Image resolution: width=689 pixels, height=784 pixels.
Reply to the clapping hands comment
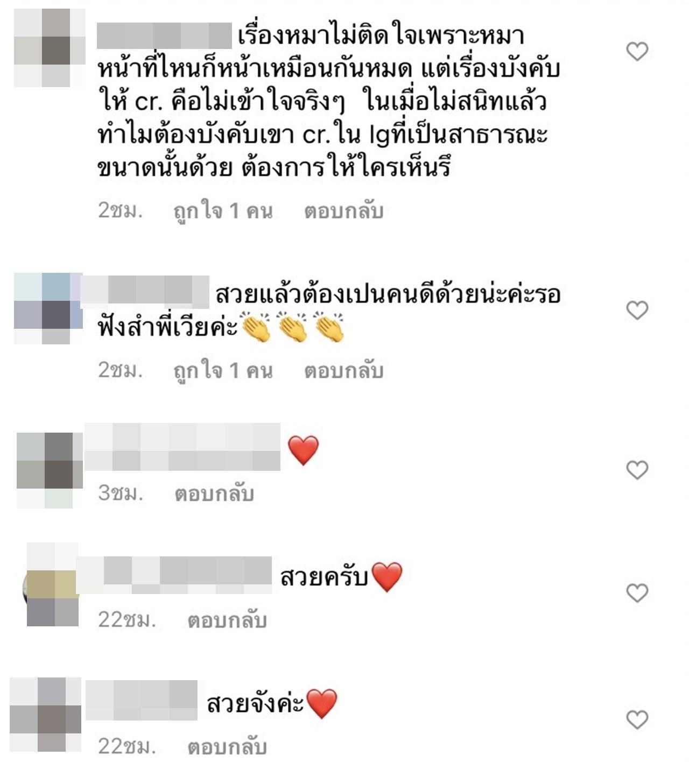(343, 370)
